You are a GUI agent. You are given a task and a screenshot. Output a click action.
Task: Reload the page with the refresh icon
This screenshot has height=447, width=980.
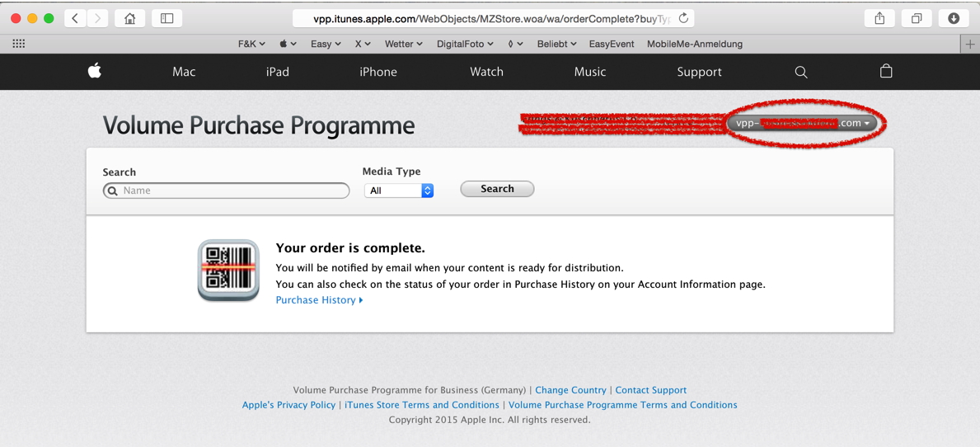[x=683, y=18]
